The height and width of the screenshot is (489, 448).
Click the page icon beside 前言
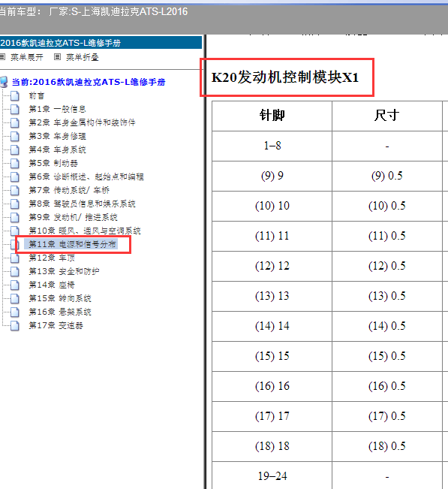15,95
